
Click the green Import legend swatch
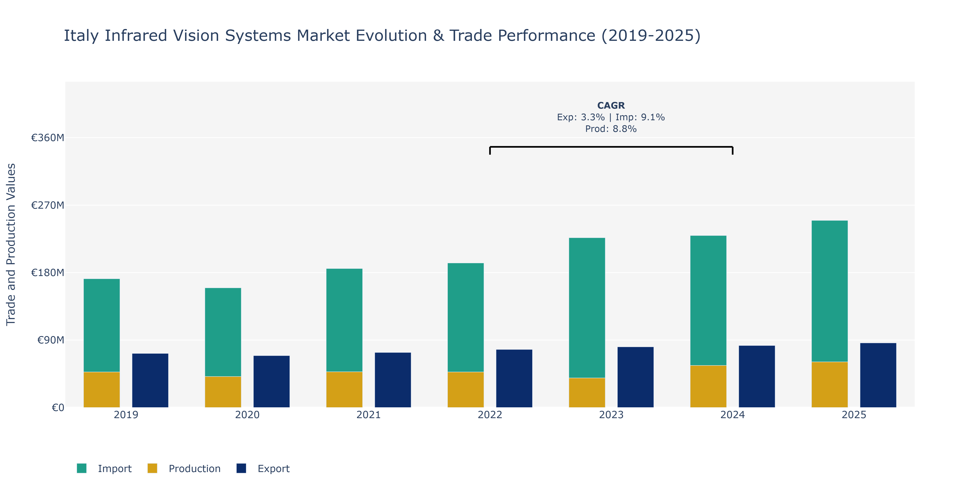pyautogui.click(x=81, y=468)
